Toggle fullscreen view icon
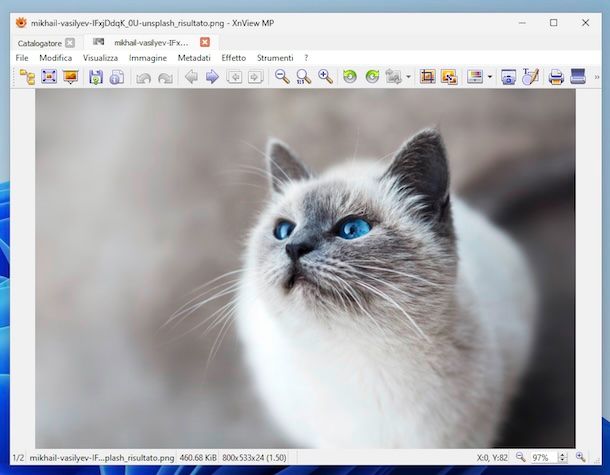The height and width of the screenshot is (475, 610). (49, 77)
